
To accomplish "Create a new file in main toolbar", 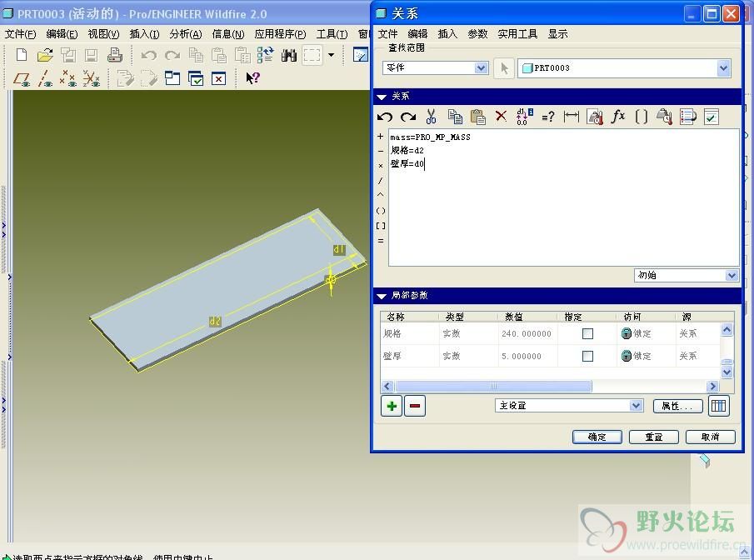I will [22, 55].
